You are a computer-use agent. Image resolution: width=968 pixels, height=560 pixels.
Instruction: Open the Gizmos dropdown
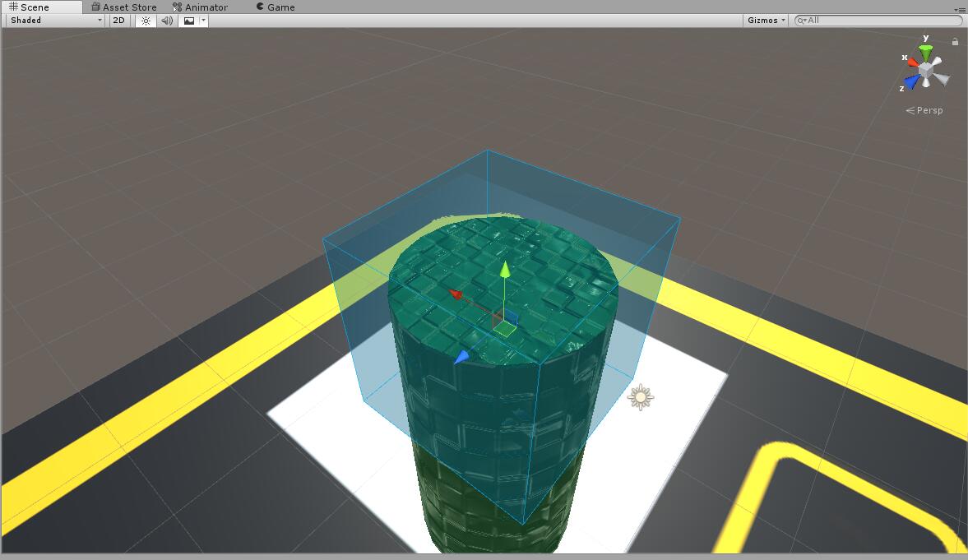(764, 20)
